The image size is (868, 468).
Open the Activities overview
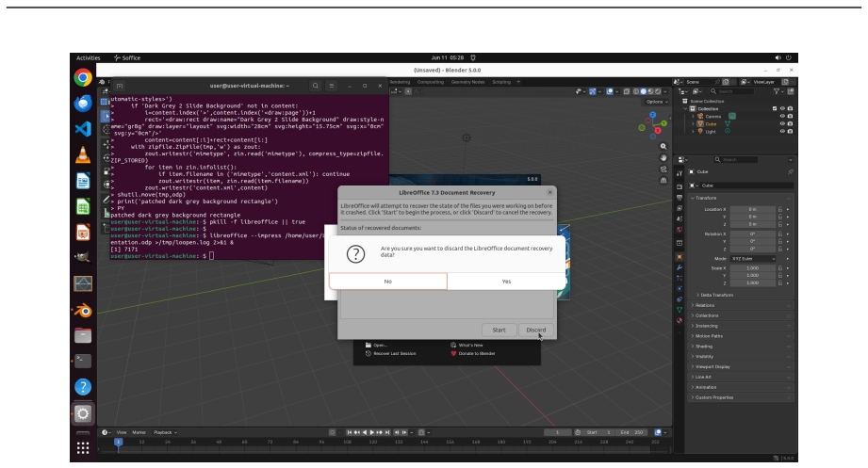click(88, 57)
